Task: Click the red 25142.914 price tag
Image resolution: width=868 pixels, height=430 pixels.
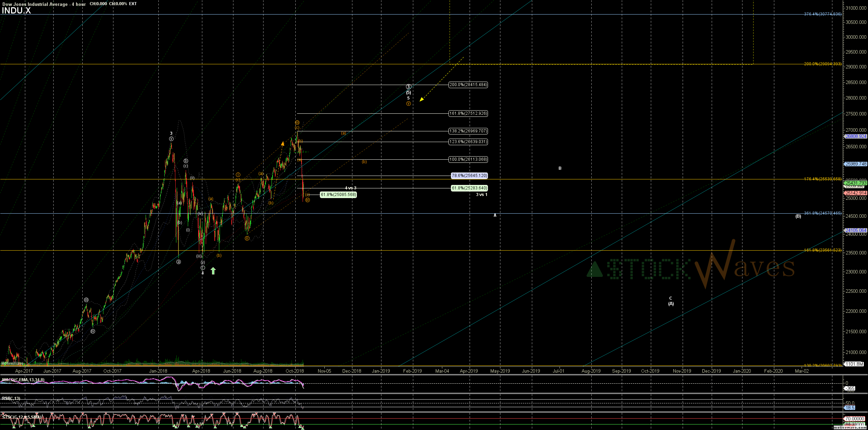Action: click(x=856, y=193)
